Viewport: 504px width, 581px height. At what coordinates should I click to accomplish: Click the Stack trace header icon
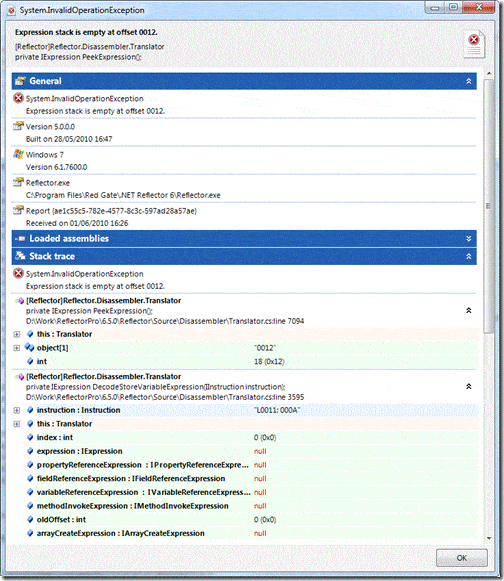tap(20, 256)
